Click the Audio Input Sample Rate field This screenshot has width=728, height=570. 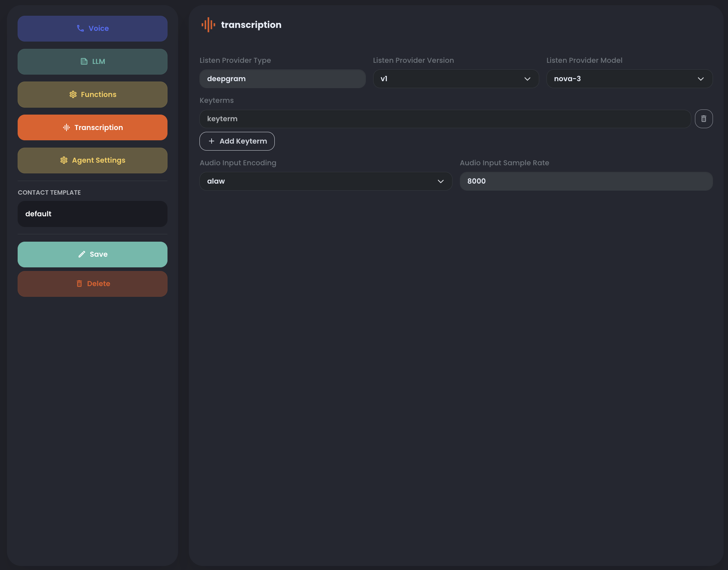pyautogui.click(x=586, y=181)
